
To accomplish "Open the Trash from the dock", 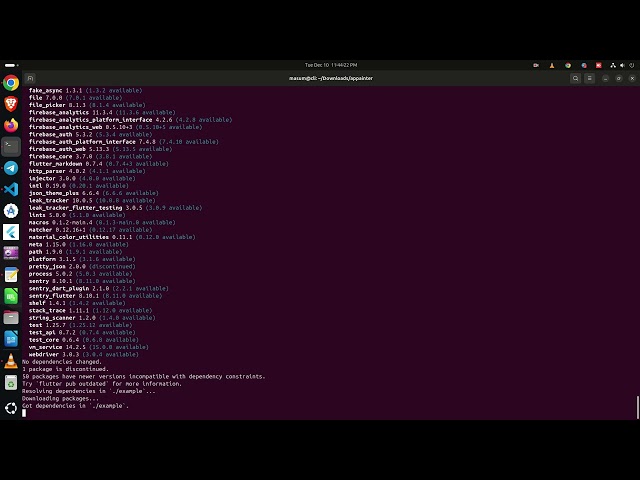I will coord(11,383).
